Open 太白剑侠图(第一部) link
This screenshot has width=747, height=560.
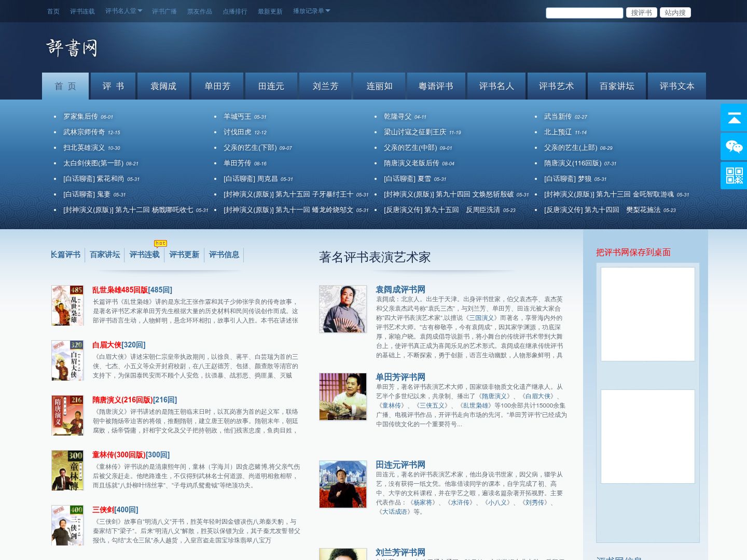(x=93, y=163)
